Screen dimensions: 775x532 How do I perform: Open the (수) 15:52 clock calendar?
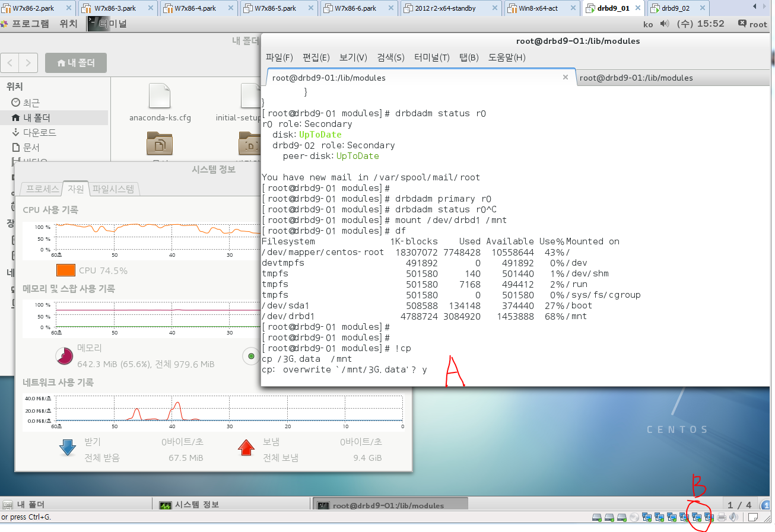(702, 24)
